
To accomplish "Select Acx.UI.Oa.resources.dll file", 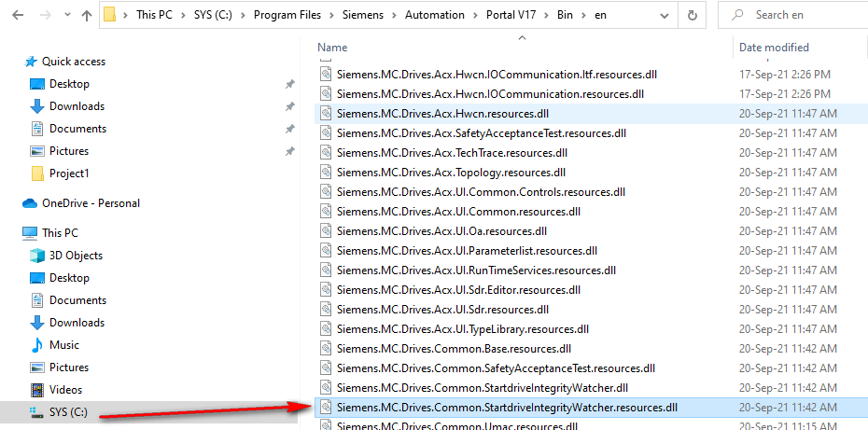I will click(441, 230).
